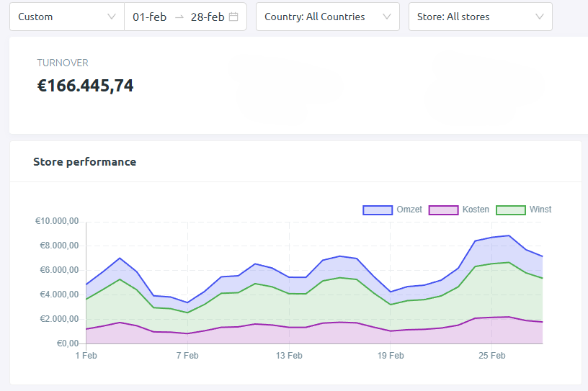The width and height of the screenshot is (588, 391).
Task: Click the €2.000,00 y-axis label
Action: [x=59, y=319]
